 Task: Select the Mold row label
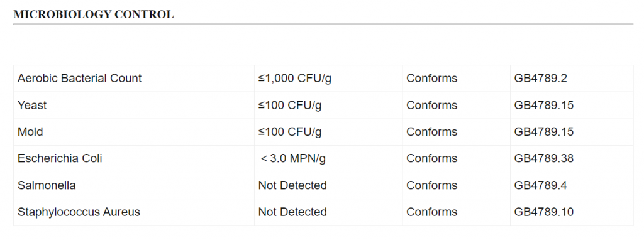(x=30, y=132)
